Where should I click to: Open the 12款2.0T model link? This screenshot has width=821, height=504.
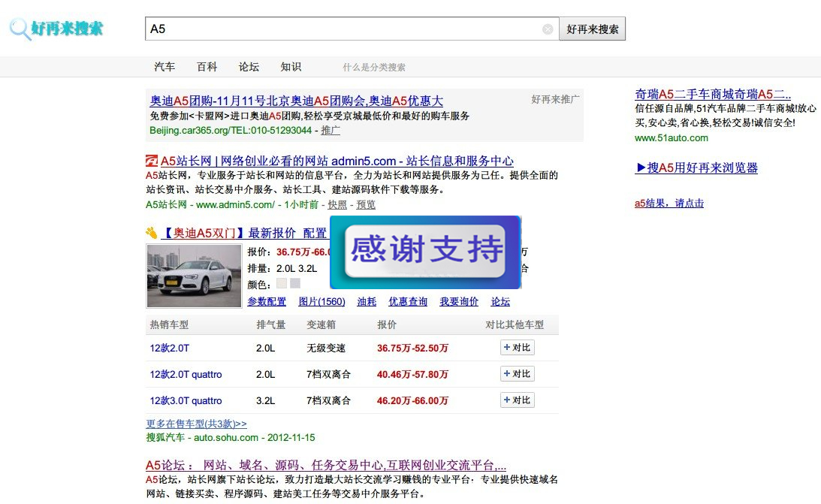coord(170,348)
